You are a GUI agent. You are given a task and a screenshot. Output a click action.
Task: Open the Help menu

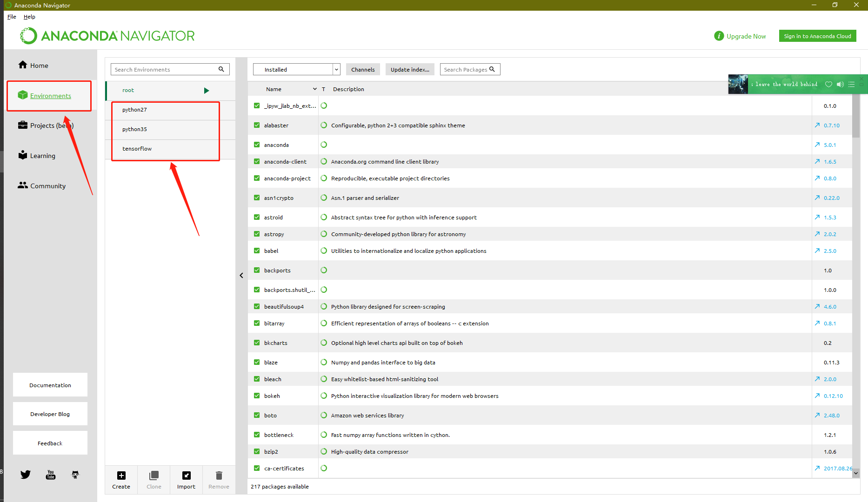click(x=29, y=17)
